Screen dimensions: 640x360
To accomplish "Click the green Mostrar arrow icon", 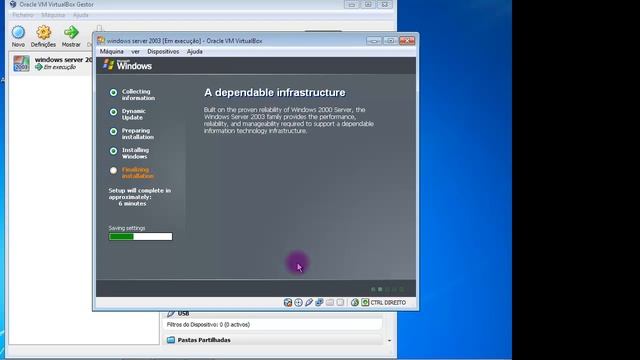I will [71, 32].
